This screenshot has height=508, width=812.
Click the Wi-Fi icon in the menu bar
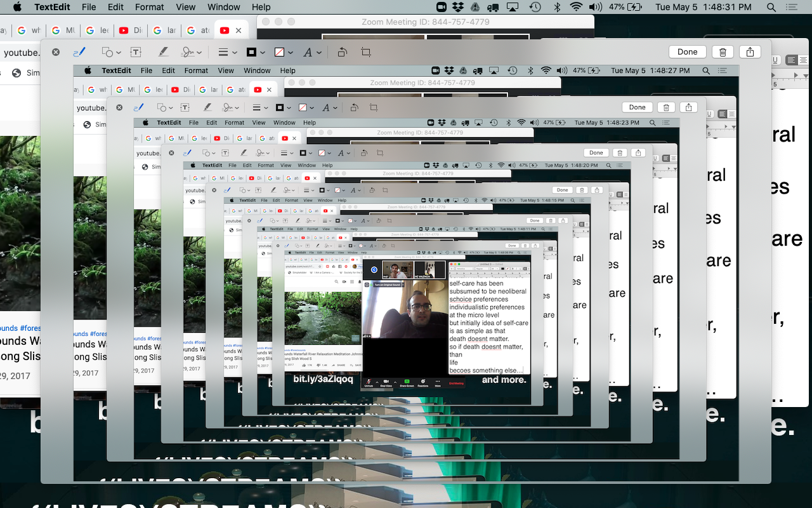point(575,7)
